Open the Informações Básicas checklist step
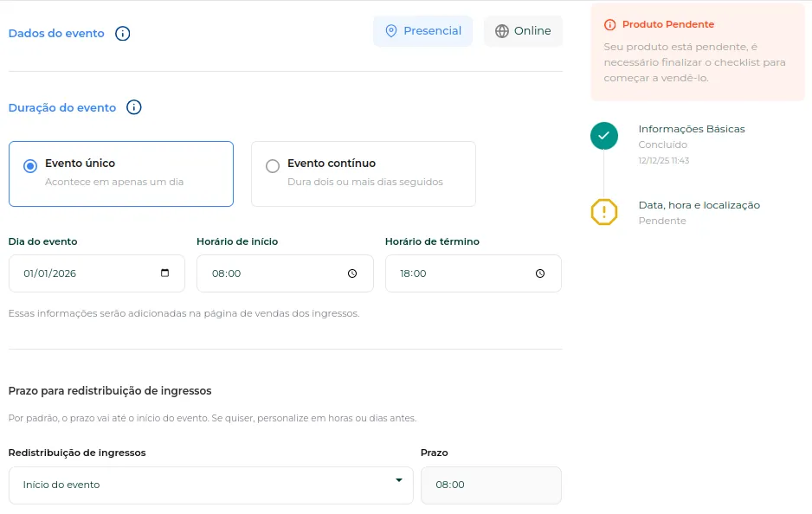Image resolution: width=812 pixels, height=514 pixels. click(x=692, y=129)
